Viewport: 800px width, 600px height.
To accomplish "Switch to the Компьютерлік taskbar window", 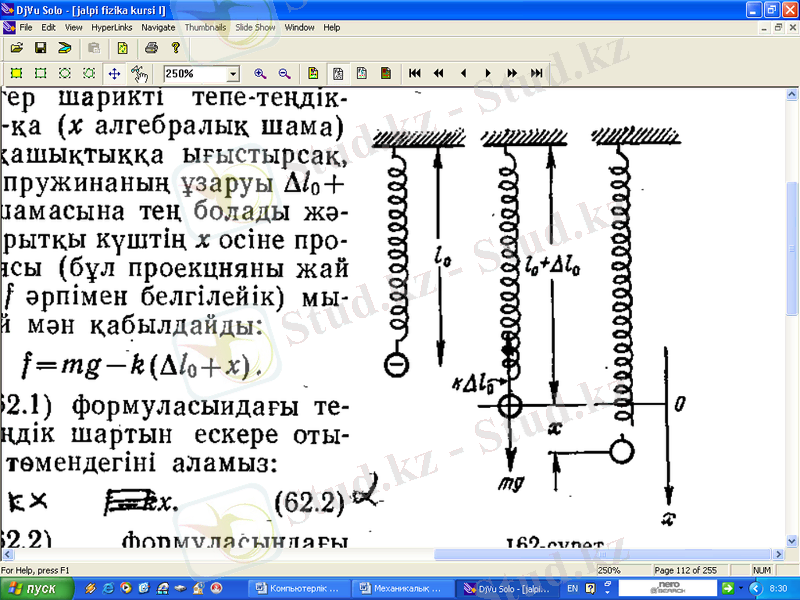I will (299, 589).
